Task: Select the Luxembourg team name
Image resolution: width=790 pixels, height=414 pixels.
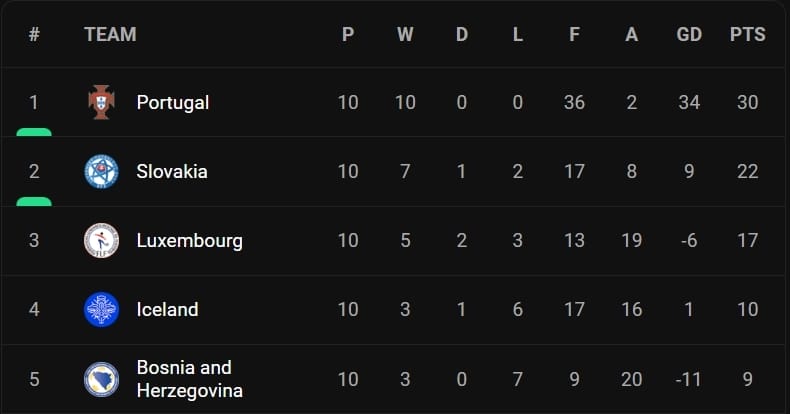Action: pyautogui.click(x=189, y=240)
